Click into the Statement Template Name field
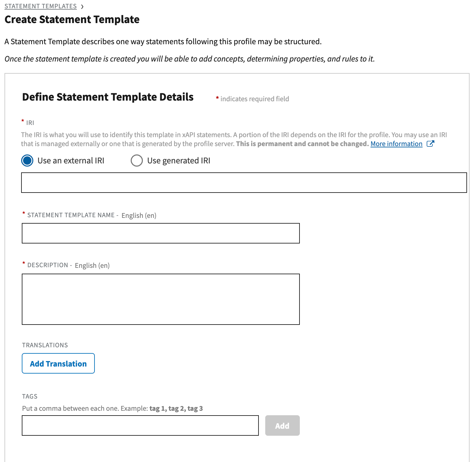 160,233
